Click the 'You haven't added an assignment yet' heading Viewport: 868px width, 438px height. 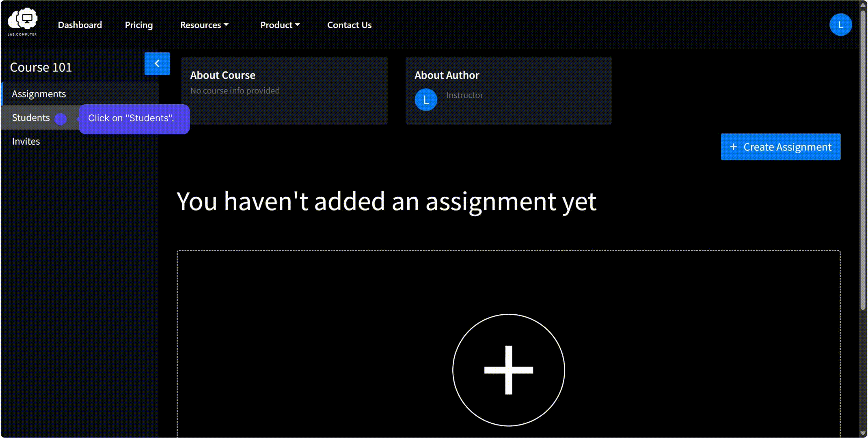[x=386, y=202]
